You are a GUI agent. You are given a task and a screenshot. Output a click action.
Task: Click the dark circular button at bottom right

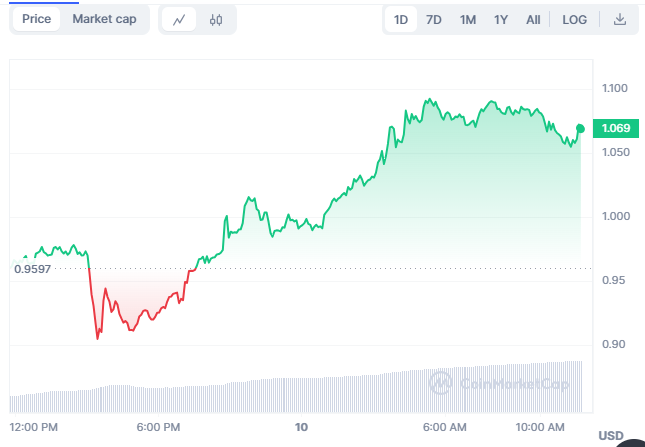634,440
